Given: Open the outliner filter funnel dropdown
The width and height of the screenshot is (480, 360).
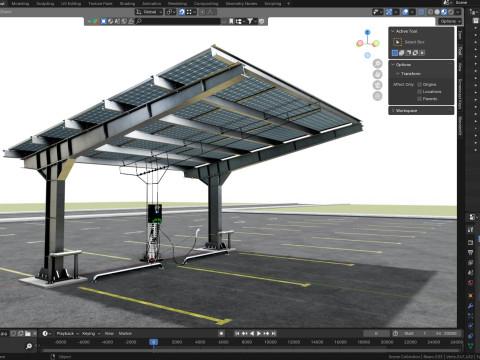Looking at the screenshot, I should tap(251, 21).
